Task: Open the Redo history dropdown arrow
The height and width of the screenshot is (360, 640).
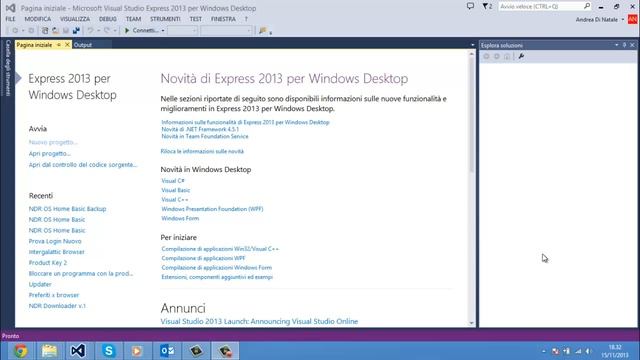Action: click(x=115, y=31)
